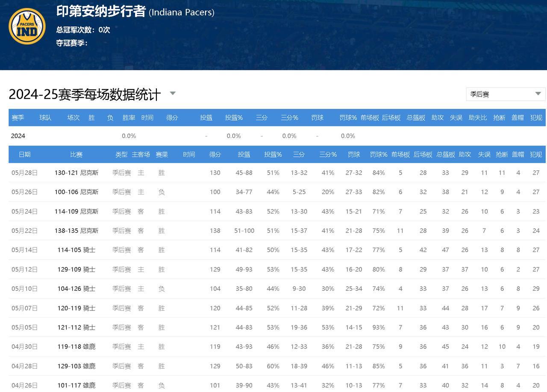This screenshot has width=547, height=392.
Task: Click the 51-100 field goals cell
Action: (244, 231)
